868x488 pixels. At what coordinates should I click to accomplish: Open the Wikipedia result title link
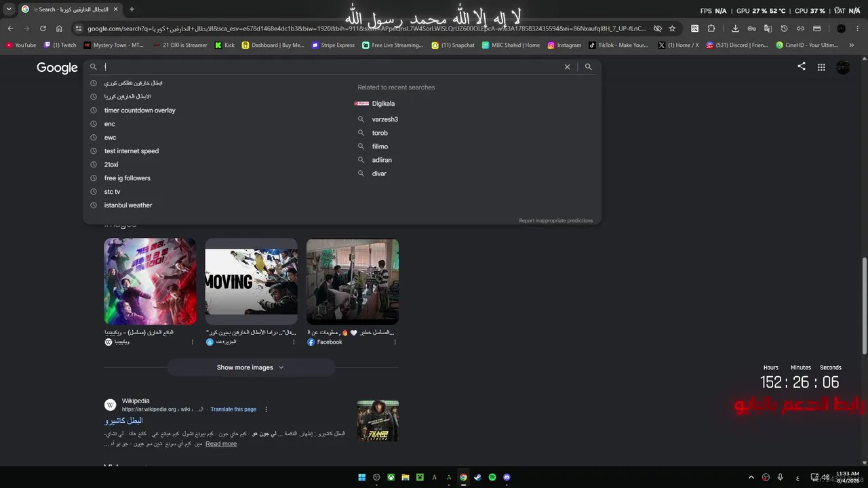point(123,421)
